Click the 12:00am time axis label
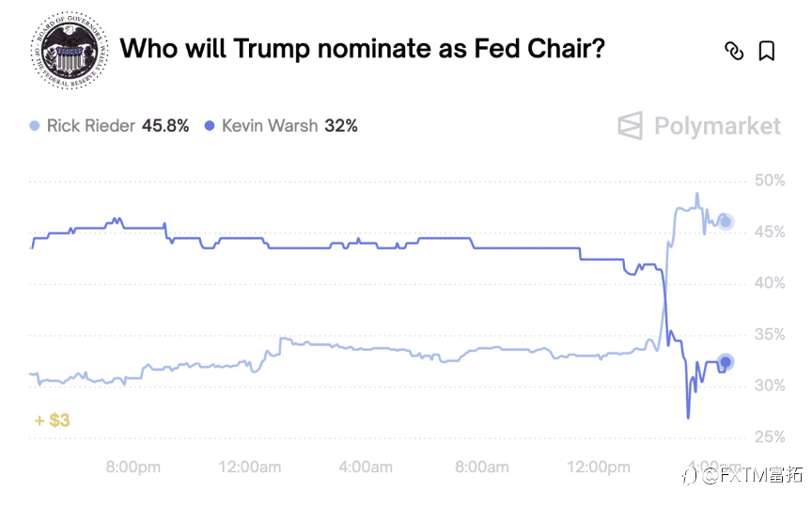This screenshot has height=508, width=812. (249, 467)
